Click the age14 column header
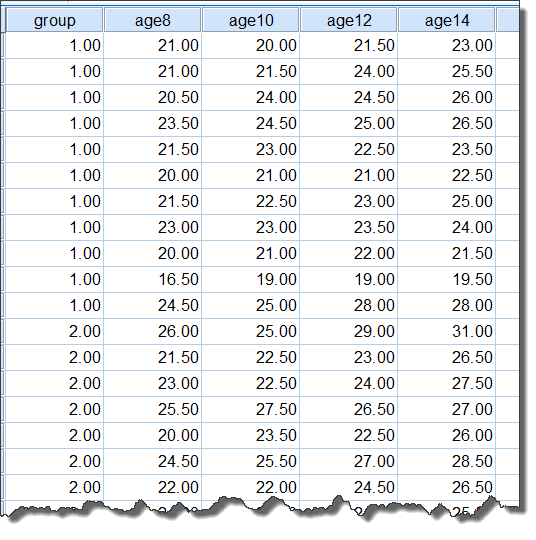Image resolution: width=536 pixels, height=540 pixels. pos(447,20)
